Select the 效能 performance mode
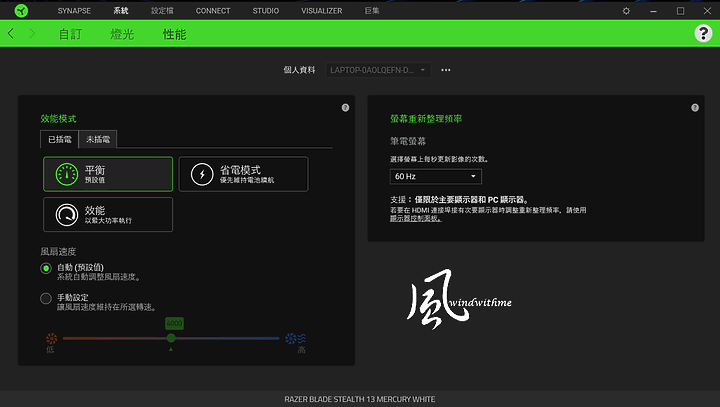720x407 pixels. [108, 215]
